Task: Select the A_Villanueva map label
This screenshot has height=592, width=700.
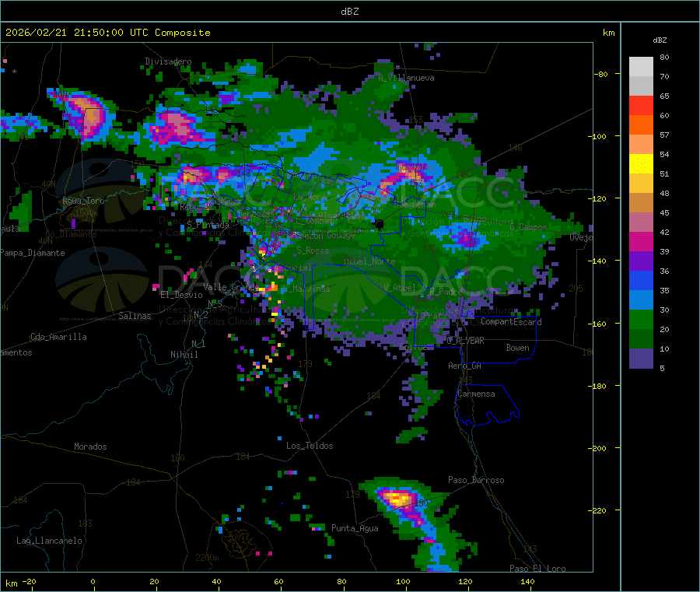Action: [406, 78]
